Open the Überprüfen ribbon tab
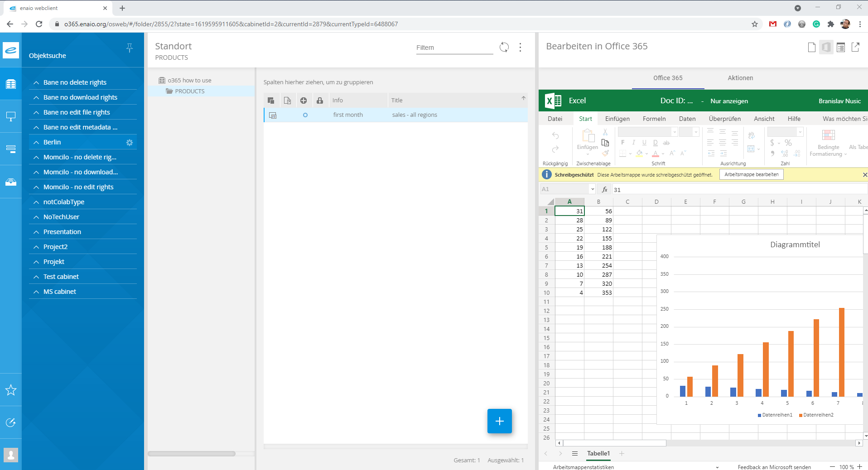 [725, 119]
